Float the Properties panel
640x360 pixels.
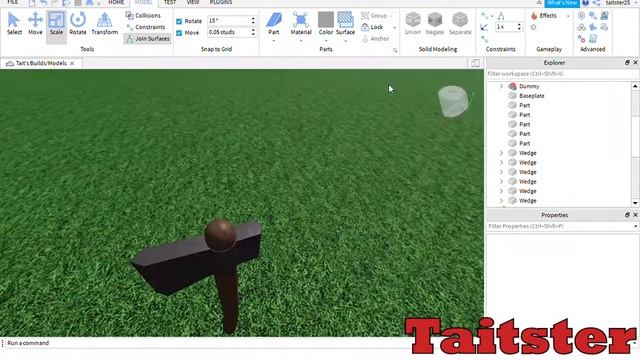pos(627,215)
